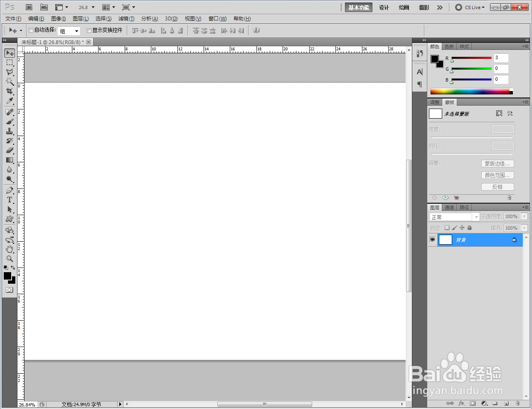The image size is (532, 409).
Task: Select the 3D Object Rotate tool
Action: click(x=10, y=230)
